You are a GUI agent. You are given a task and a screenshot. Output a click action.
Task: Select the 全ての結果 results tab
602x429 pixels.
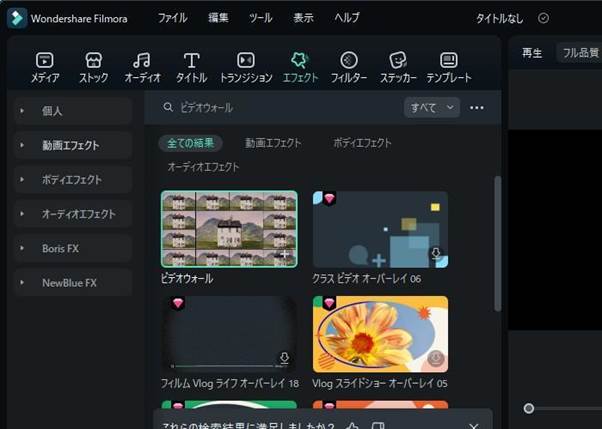tap(190, 143)
